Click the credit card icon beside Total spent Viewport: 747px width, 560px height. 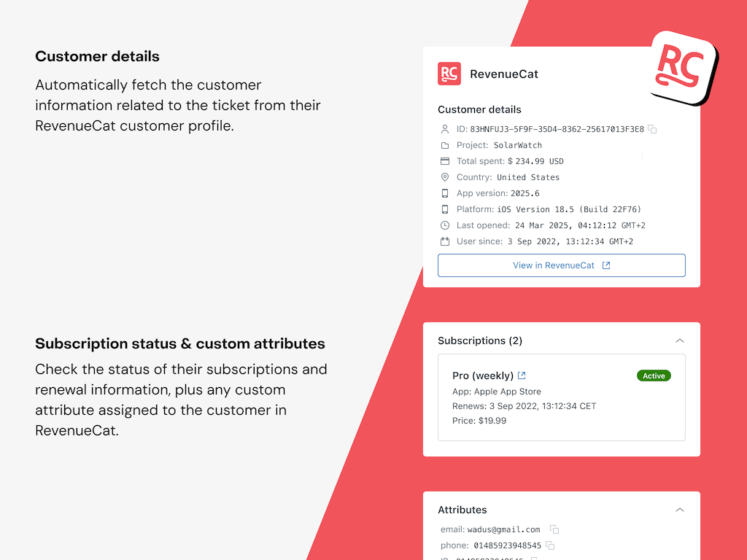tap(445, 161)
